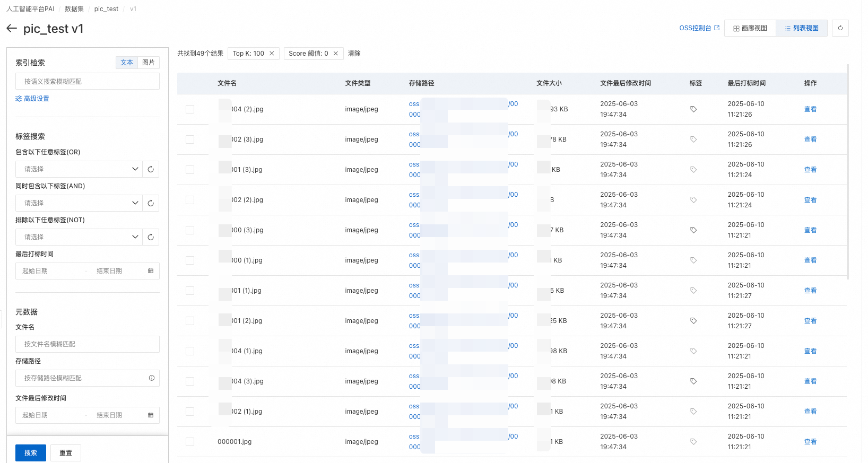Screen dimensions: 868x463
Task: Open calendar for last tagging time
Action: pos(151,271)
